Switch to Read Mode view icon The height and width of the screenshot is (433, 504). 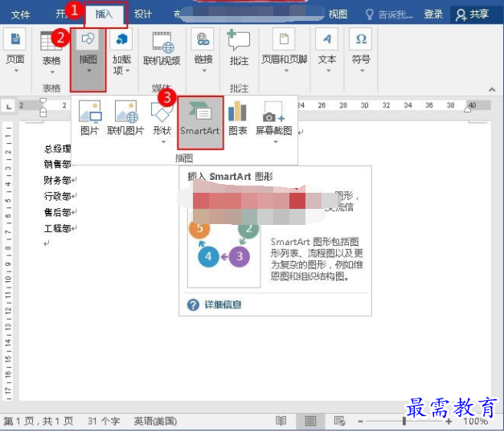point(281,420)
